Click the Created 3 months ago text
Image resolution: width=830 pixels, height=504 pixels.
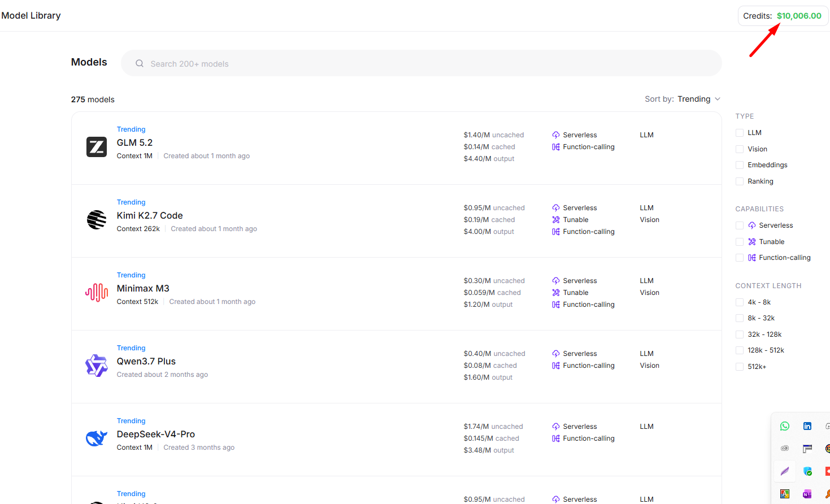(199, 447)
